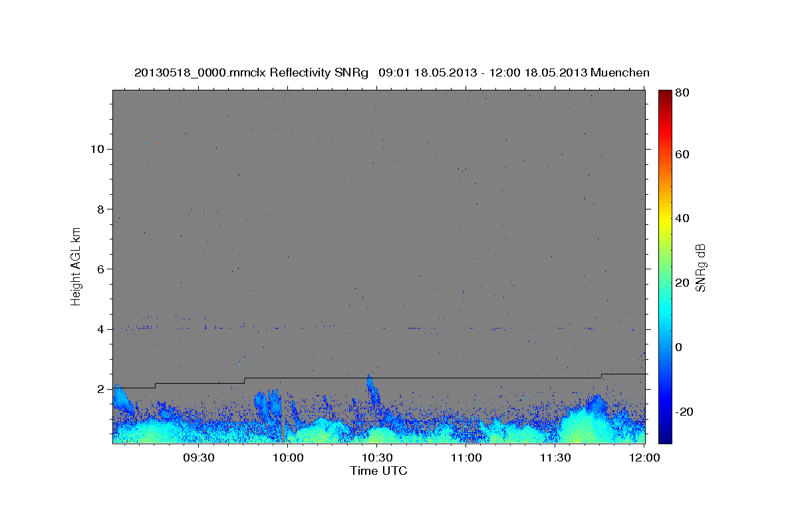Click the tall blue echo plume near 10:30
798x532 pixels.
pyautogui.click(x=372, y=391)
